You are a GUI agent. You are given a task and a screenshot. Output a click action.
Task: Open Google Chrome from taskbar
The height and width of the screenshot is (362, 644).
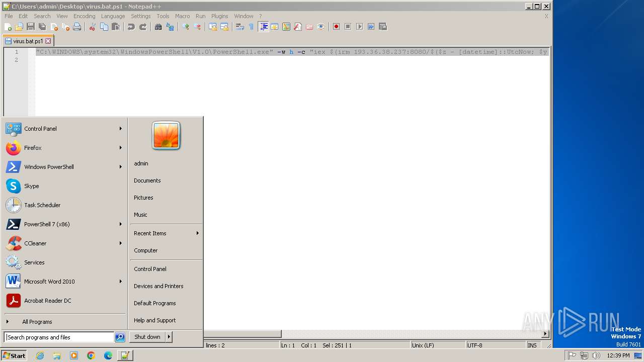91,355
